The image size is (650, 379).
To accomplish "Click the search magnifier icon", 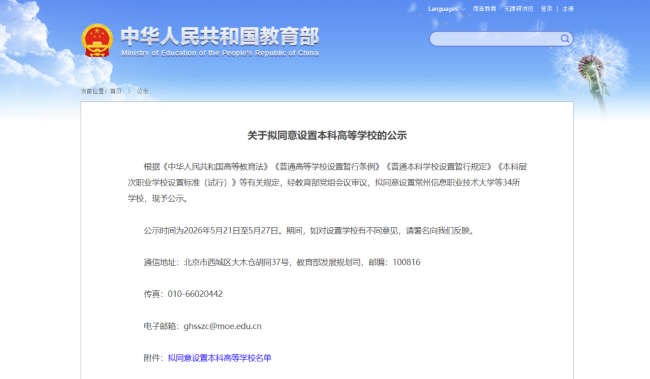I will [565, 39].
